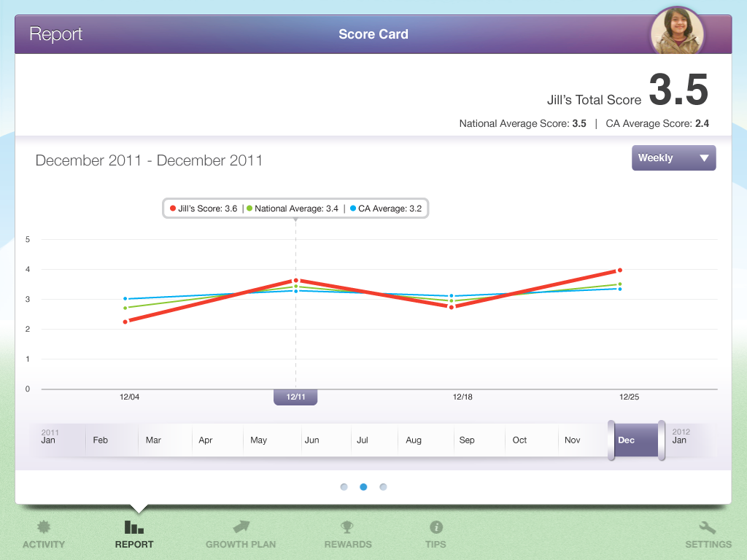Viewport: 747px width, 560px height.
Task: Click the Dec range selector
Action: coord(636,440)
